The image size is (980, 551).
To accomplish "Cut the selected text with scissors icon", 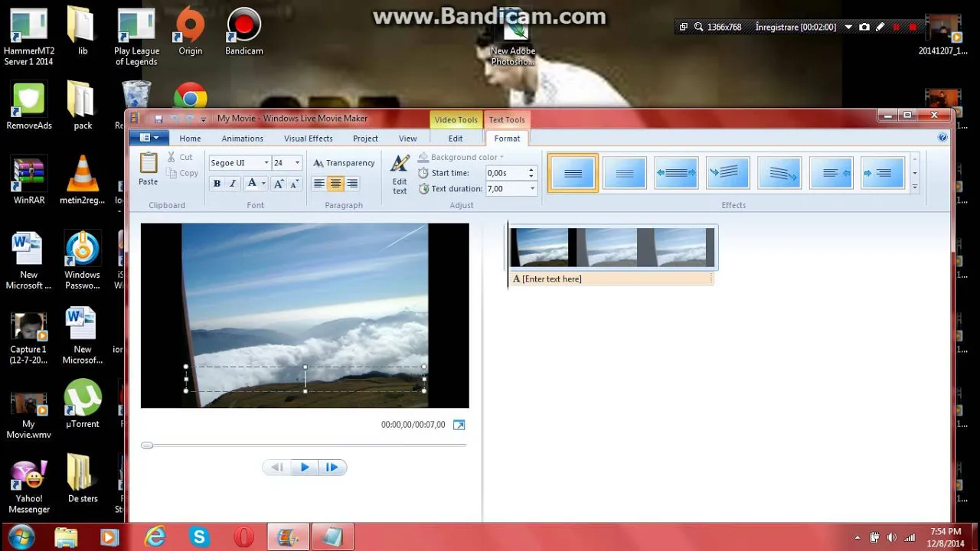I will (179, 157).
